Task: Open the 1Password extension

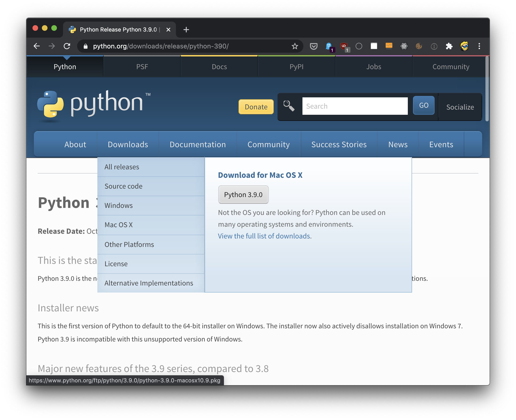Action: (434, 46)
